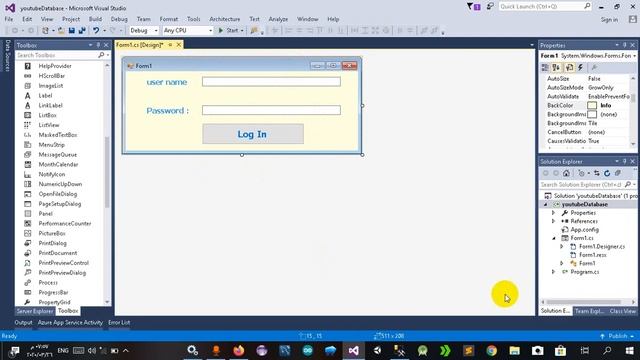
Task: Select the MonthCalendar toolbox item
Action: coord(58,164)
